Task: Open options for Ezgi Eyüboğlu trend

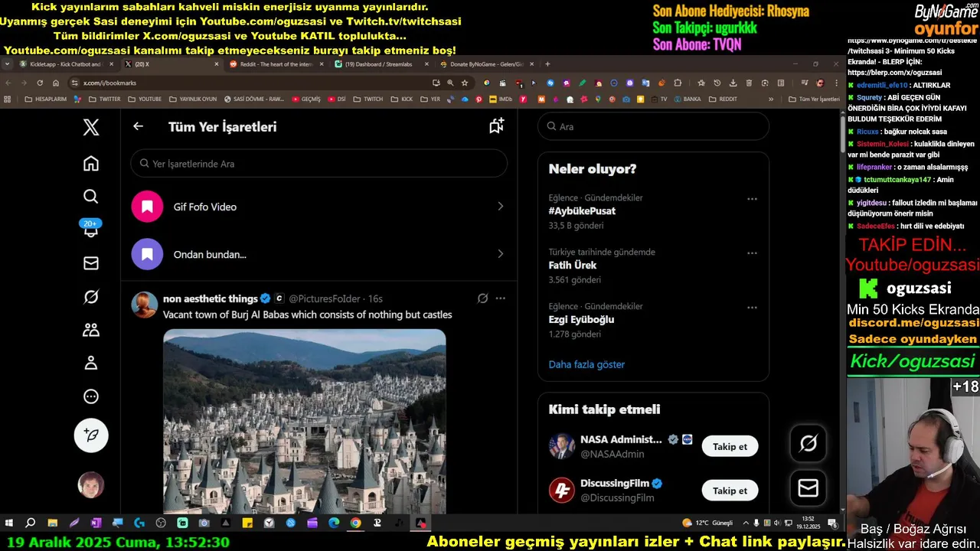Action: point(752,308)
